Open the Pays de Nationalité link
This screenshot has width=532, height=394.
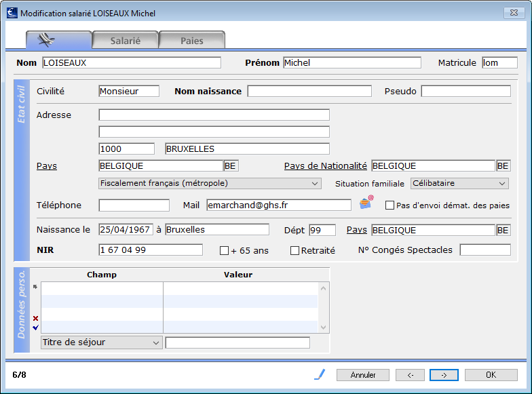[x=326, y=165]
